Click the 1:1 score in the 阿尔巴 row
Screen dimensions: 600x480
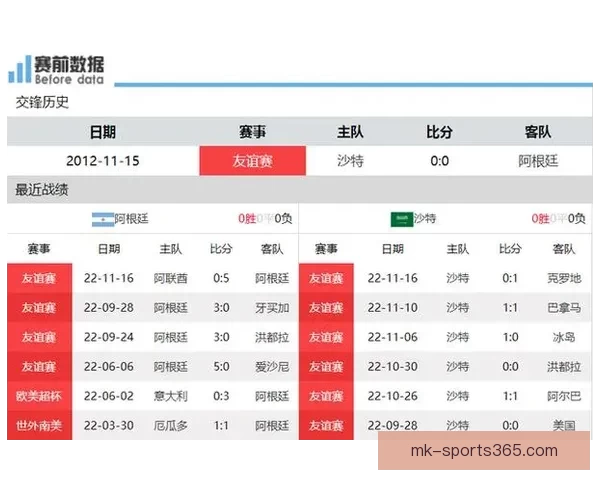click(x=510, y=396)
